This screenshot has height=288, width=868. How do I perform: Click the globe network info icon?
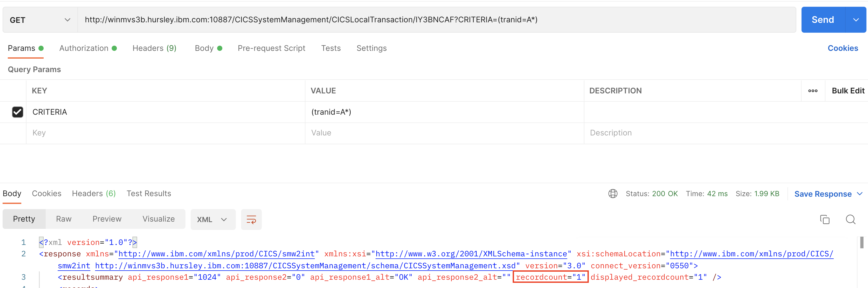(613, 194)
